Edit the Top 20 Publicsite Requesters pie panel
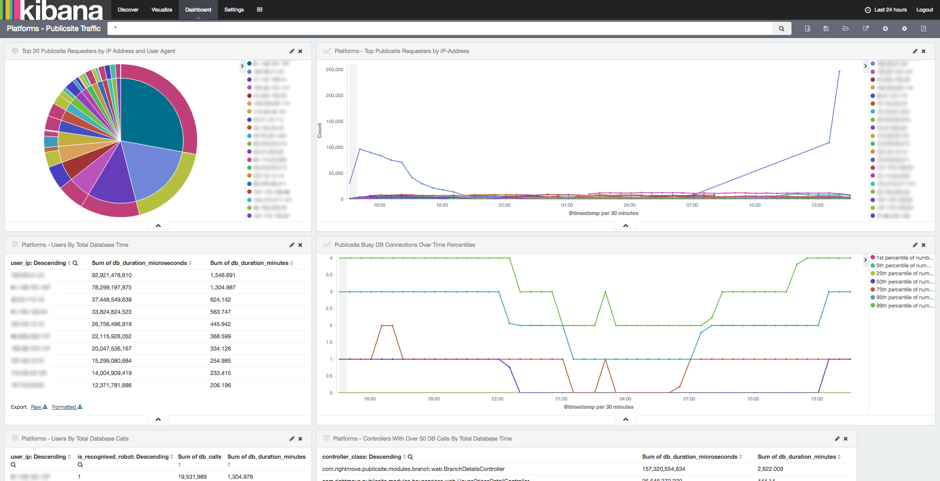 coord(292,52)
